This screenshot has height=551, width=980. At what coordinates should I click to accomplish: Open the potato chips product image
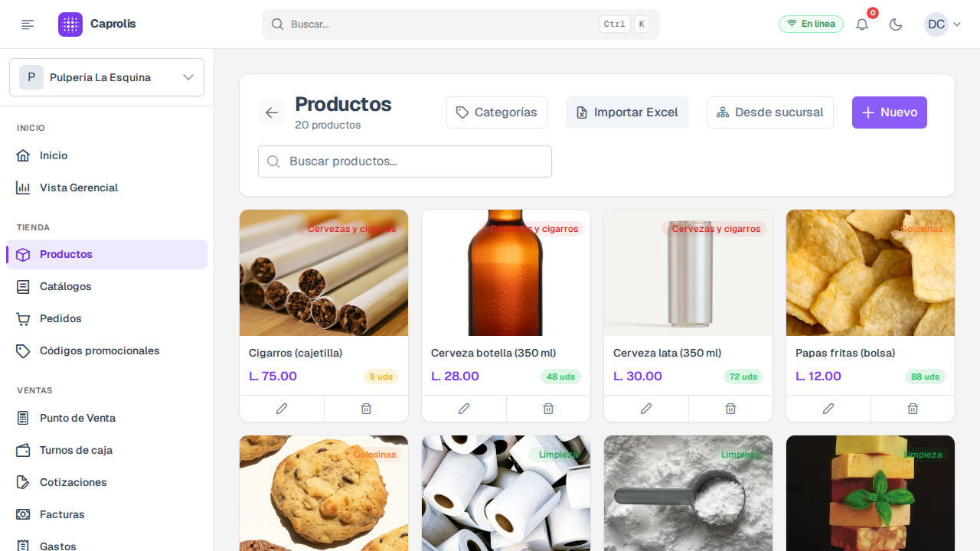pyautogui.click(x=871, y=272)
